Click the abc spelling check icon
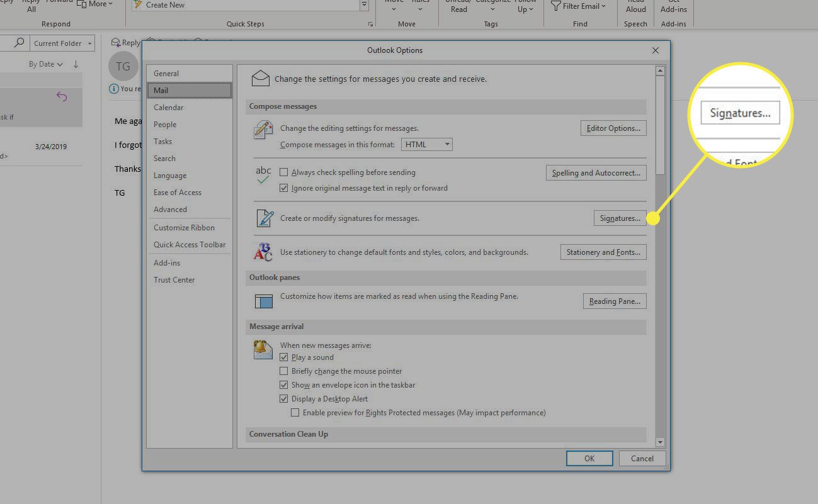 pyautogui.click(x=263, y=176)
